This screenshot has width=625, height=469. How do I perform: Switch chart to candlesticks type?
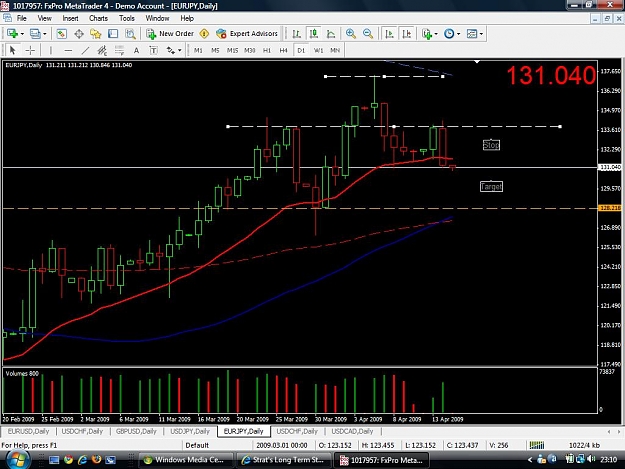[314, 34]
